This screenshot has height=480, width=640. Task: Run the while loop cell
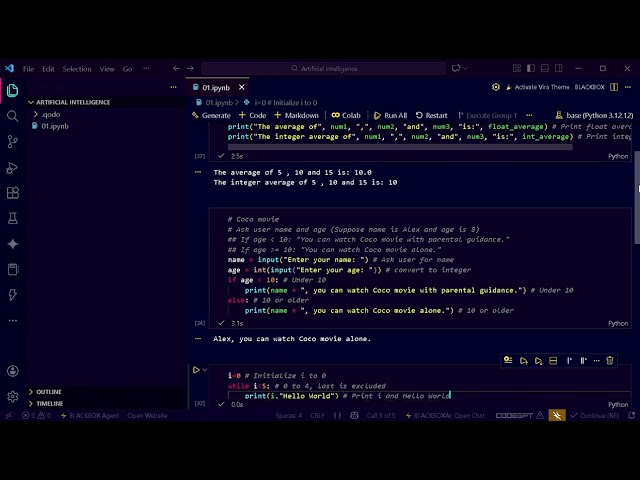196,370
